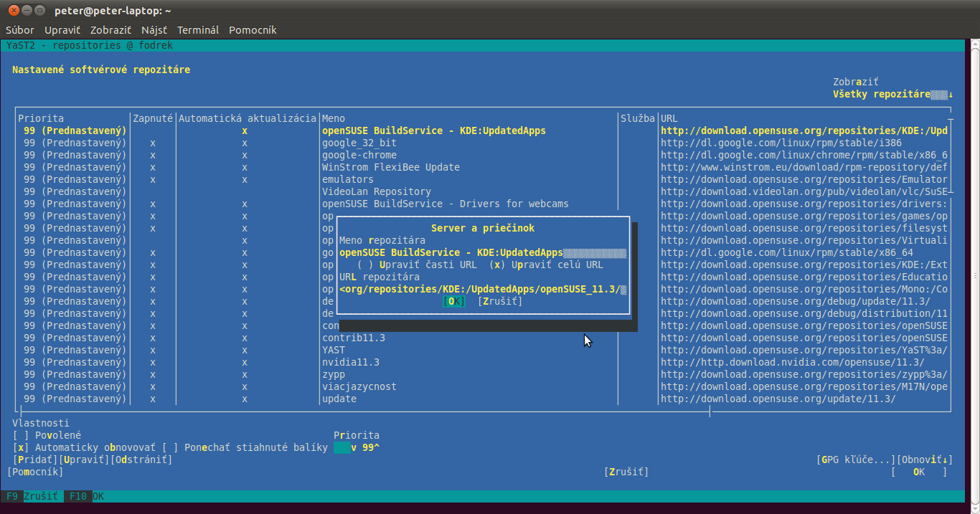Image resolution: width=980 pixels, height=514 pixels.
Task: Confirm the 'Server a priečinok' dialog with OK
Action: point(454,302)
